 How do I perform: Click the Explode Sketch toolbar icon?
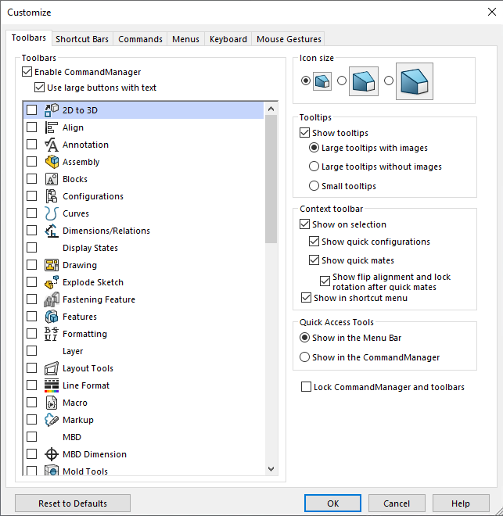pos(52,282)
